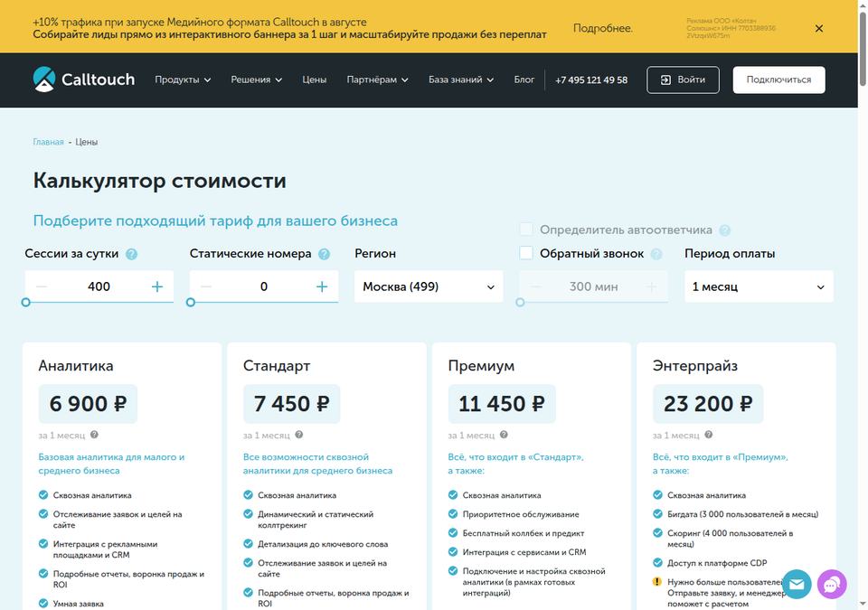Increase static numbers with plus

[x=322, y=286]
